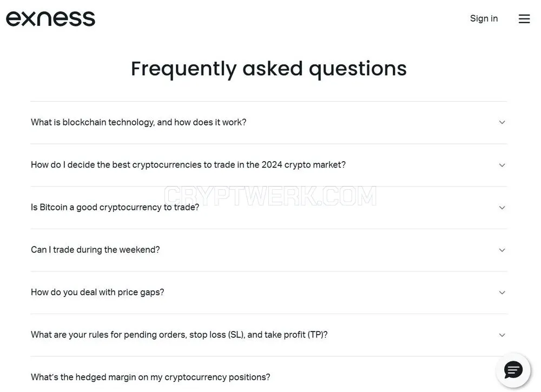Viewport: 541px width, 392px height.
Task: Expand chevron for price gaps question
Action: pyautogui.click(x=502, y=293)
